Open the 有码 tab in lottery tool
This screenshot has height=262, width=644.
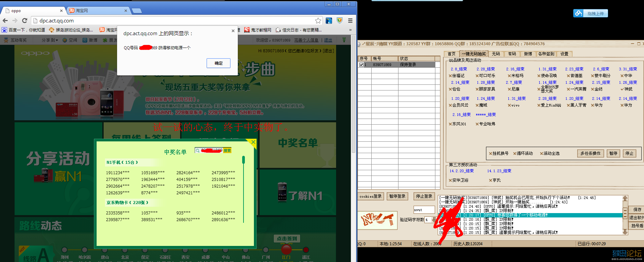click(512, 54)
